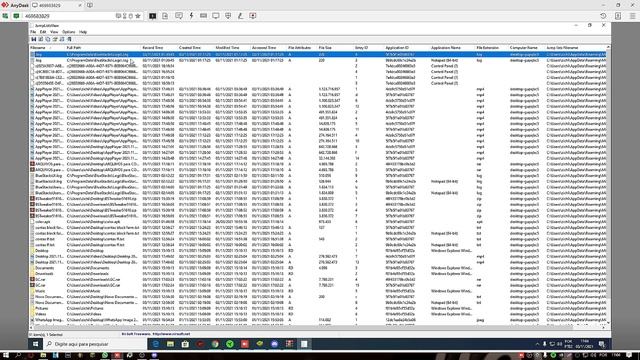Sort by the Entry ID column header
The height and width of the screenshot is (360, 640).
[x=369, y=48]
